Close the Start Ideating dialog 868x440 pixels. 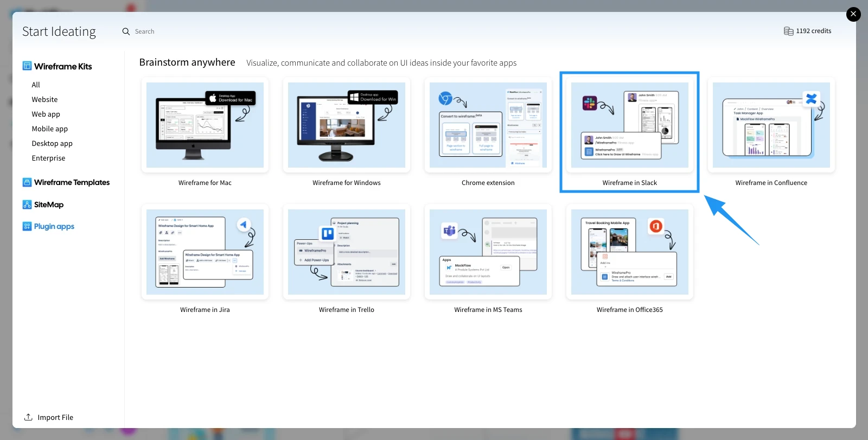coord(853,14)
